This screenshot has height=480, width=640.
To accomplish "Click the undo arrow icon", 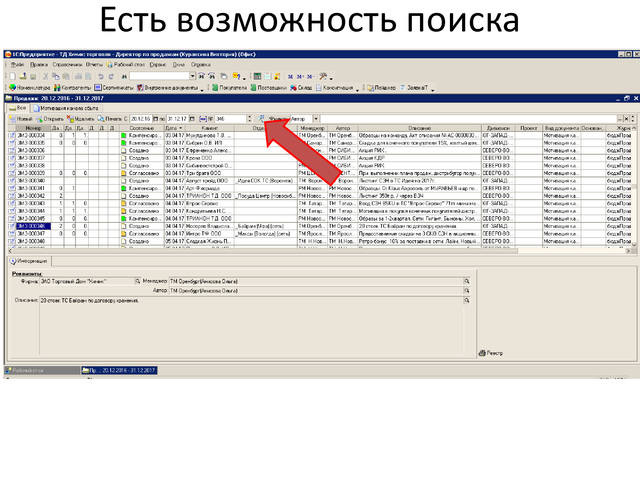I will pyautogui.click(x=100, y=76).
